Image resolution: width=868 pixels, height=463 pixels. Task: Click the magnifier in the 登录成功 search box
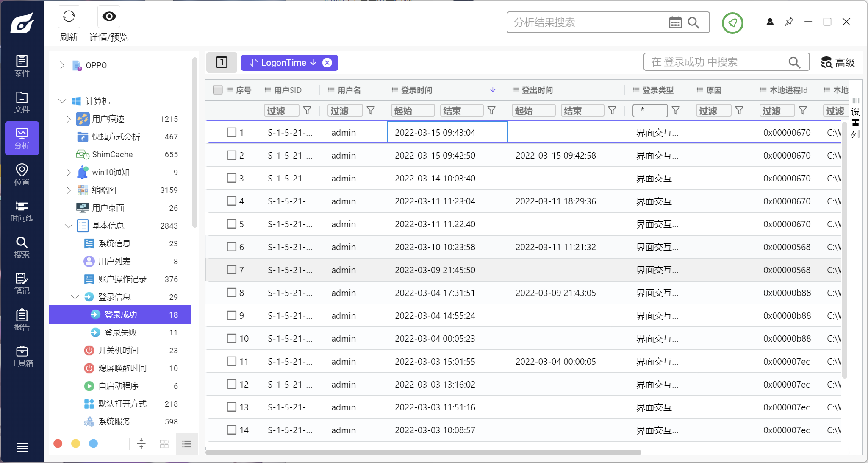tap(794, 62)
